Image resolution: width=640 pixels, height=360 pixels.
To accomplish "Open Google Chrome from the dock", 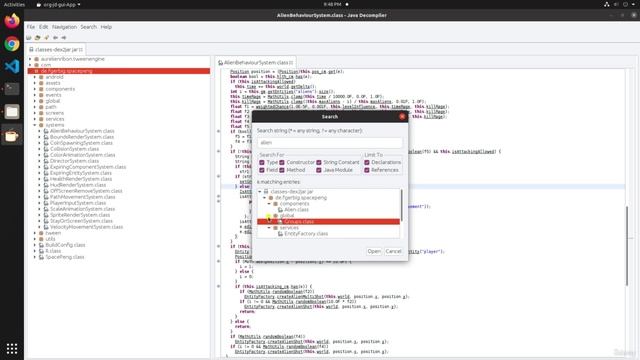I will [x=12, y=44].
